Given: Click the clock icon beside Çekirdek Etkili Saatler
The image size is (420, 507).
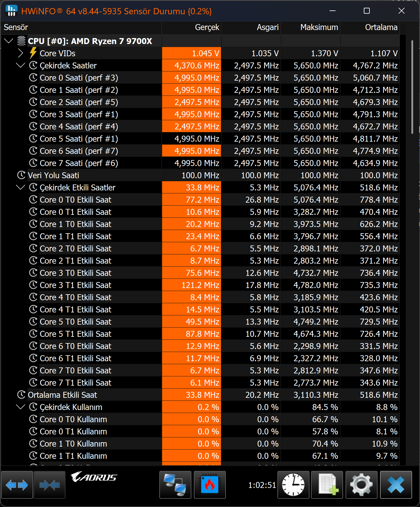Looking at the screenshot, I should coord(33,187).
